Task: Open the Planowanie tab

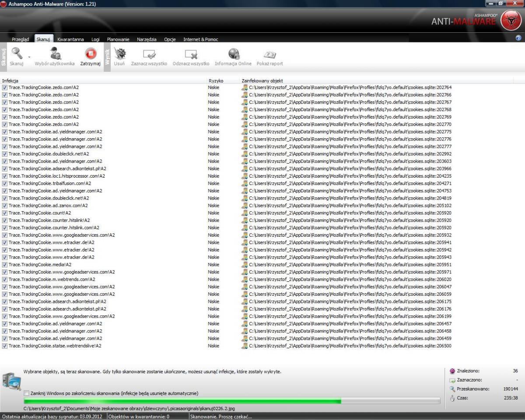Action: coord(118,39)
